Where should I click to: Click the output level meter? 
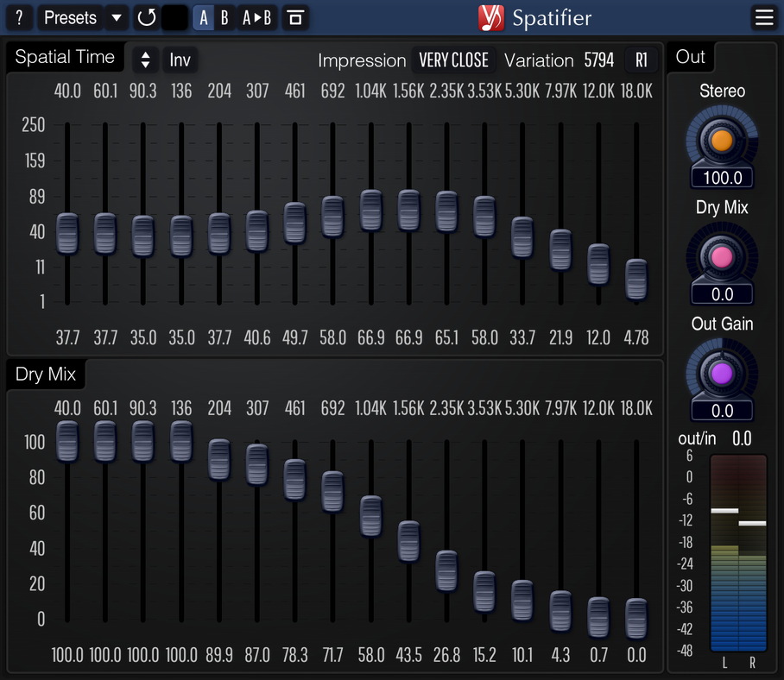(x=738, y=552)
